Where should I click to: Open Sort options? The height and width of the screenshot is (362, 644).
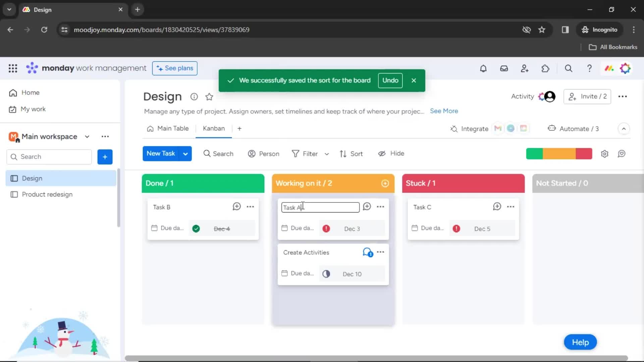(x=351, y=154)
